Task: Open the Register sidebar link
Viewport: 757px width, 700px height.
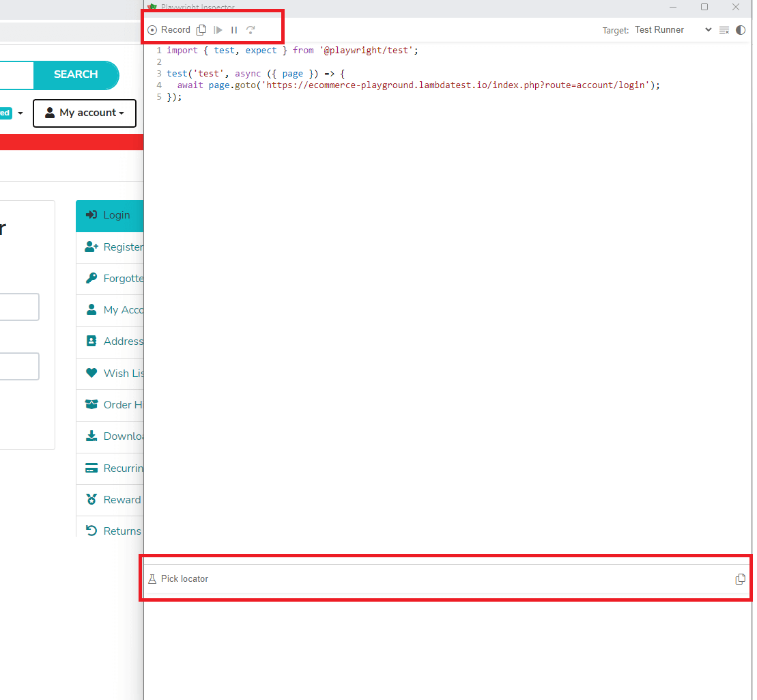Action: (110, 247)
